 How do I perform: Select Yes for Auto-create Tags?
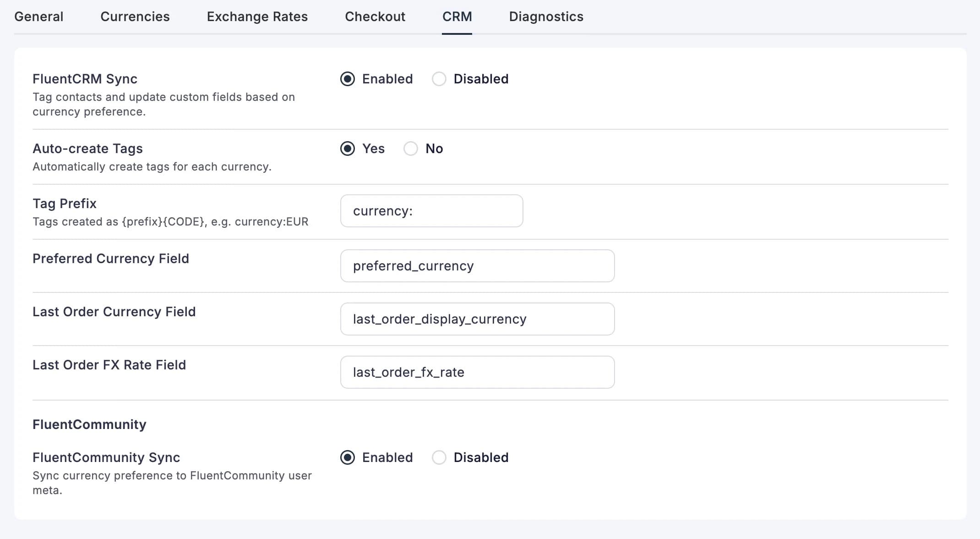click(348, 148)
